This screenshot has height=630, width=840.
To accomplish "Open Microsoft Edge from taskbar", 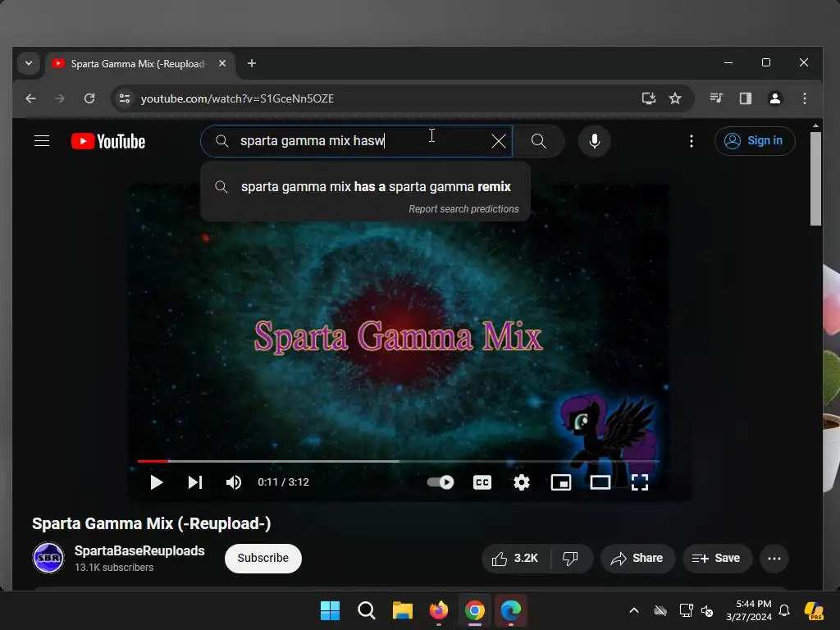I will coord(510,610).
